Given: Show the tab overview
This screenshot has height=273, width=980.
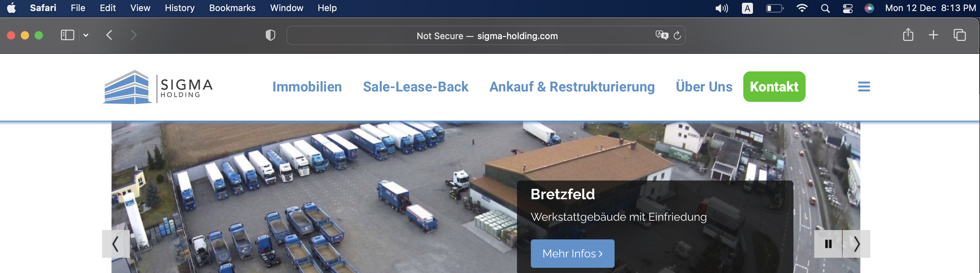Looking at the screenshot, I should pyautogui.click(x=960, y=35).
